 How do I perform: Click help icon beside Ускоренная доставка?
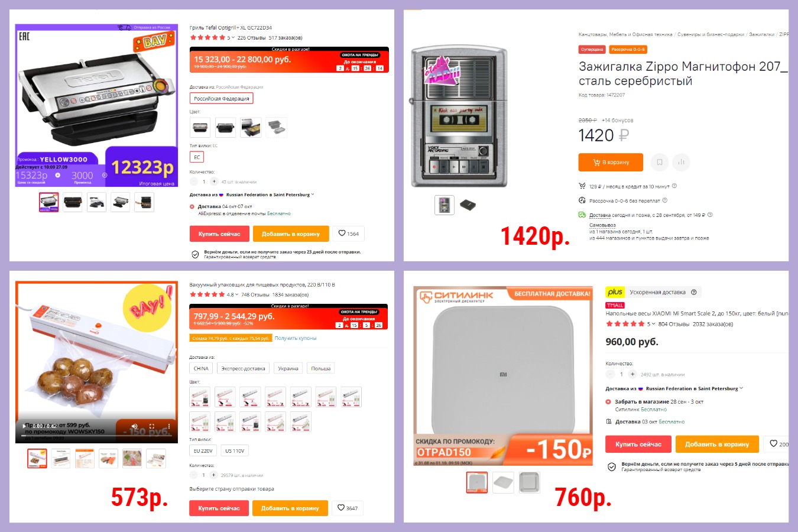[x=694, y=292]
